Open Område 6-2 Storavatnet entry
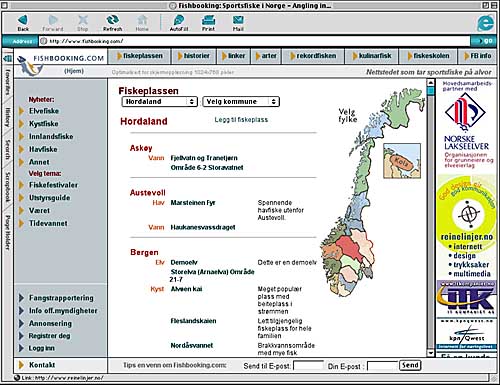500x385 pixels. [207, 168]
